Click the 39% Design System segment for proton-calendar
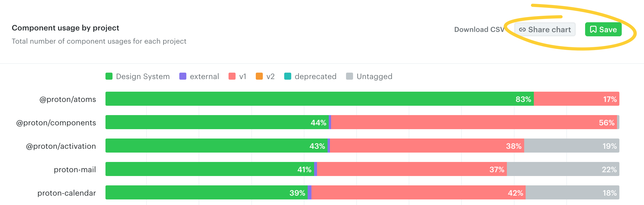644x205 pixels. coord(206,192)
